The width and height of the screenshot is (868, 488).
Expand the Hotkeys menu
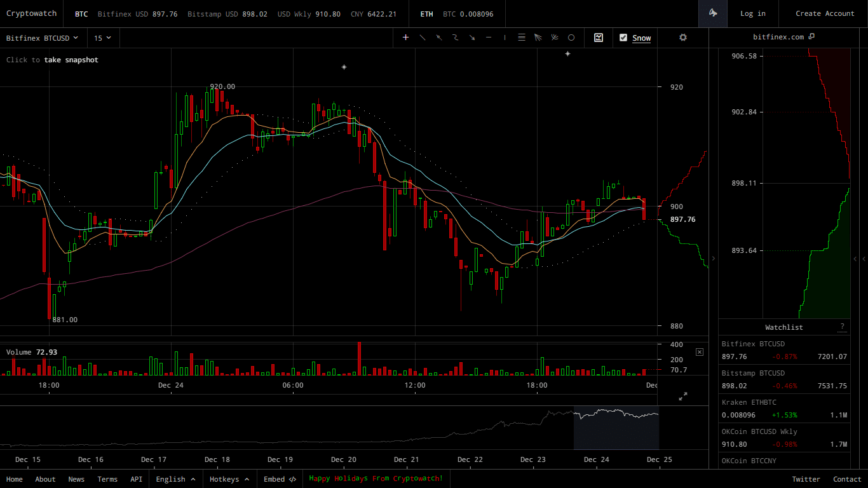click(x=229, y=479)
